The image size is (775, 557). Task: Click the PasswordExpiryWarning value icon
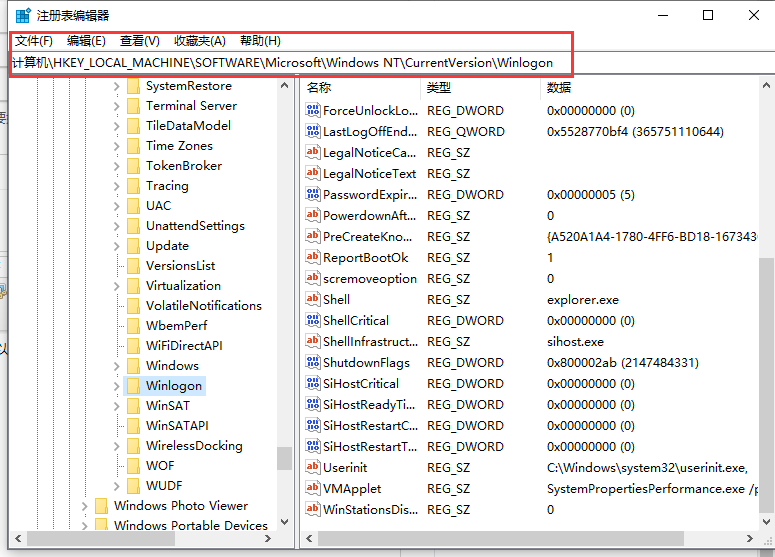tap(313, 195)
